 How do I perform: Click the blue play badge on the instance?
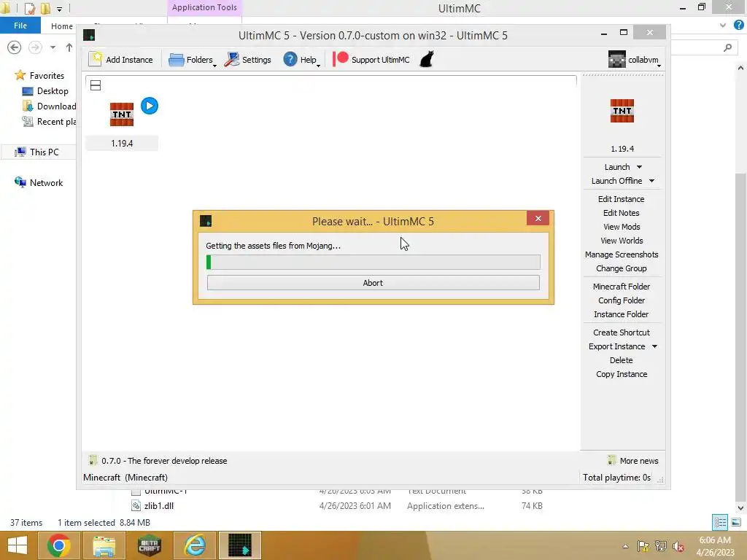pyautogui.click(x=150, y=106)
